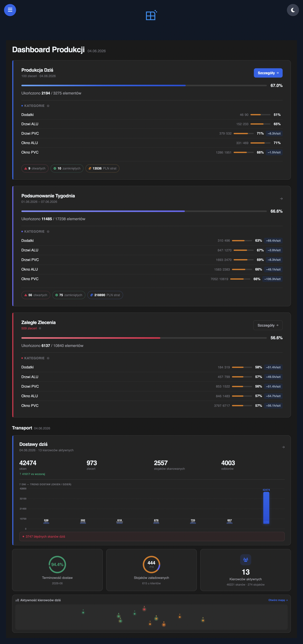Click the red driver marker on the map

pos(144,609)
